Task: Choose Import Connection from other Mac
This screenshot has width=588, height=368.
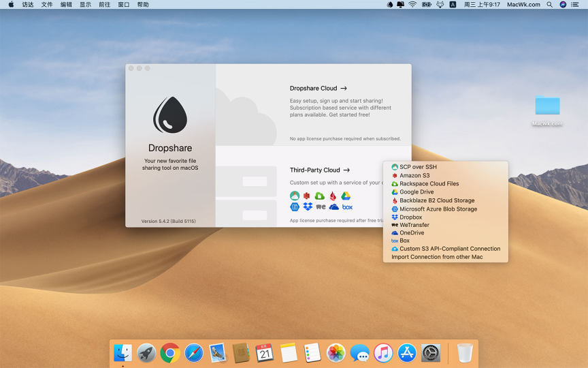Action: [437, 257]
